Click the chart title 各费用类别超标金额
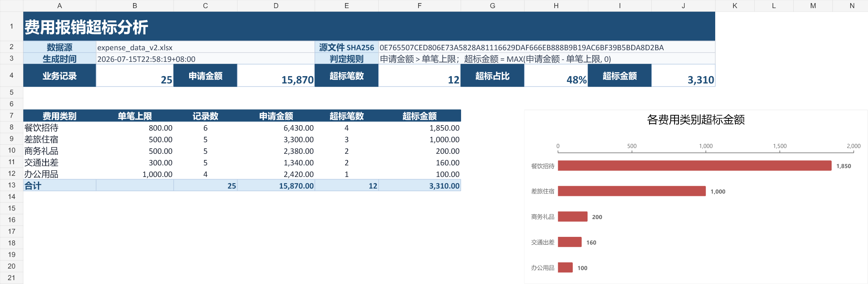 click(695, 119)
